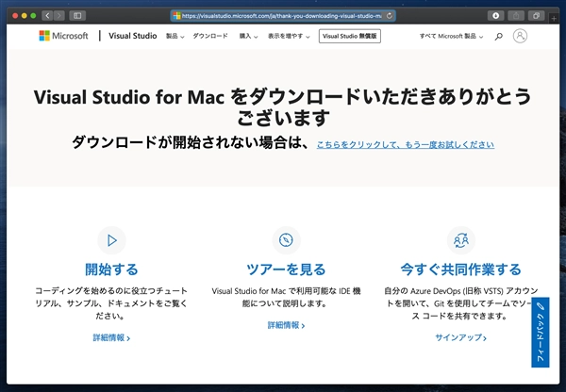Expand the 購入 dropdown menu
This screenshot has width=566, height=392.
click(248, 36)
